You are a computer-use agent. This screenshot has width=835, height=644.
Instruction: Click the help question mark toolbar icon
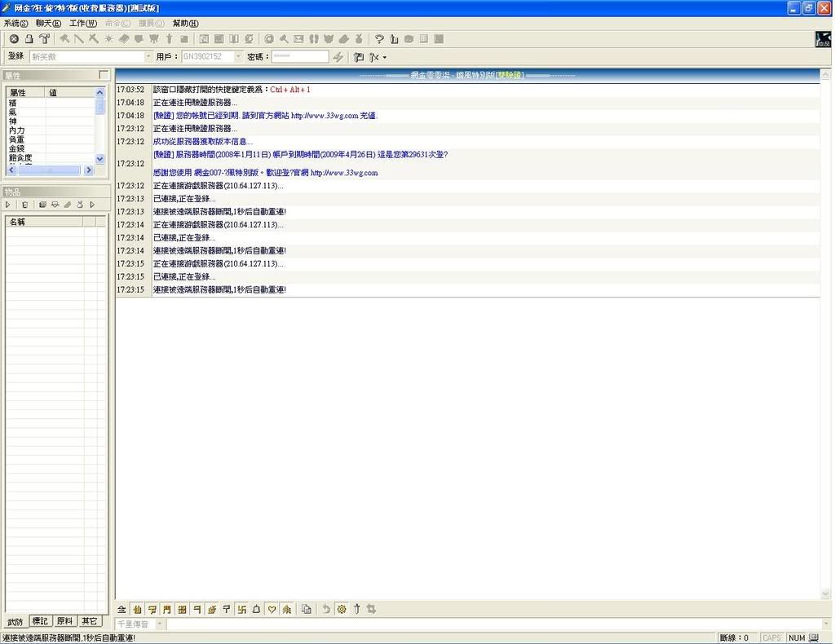tap(379, 39)
